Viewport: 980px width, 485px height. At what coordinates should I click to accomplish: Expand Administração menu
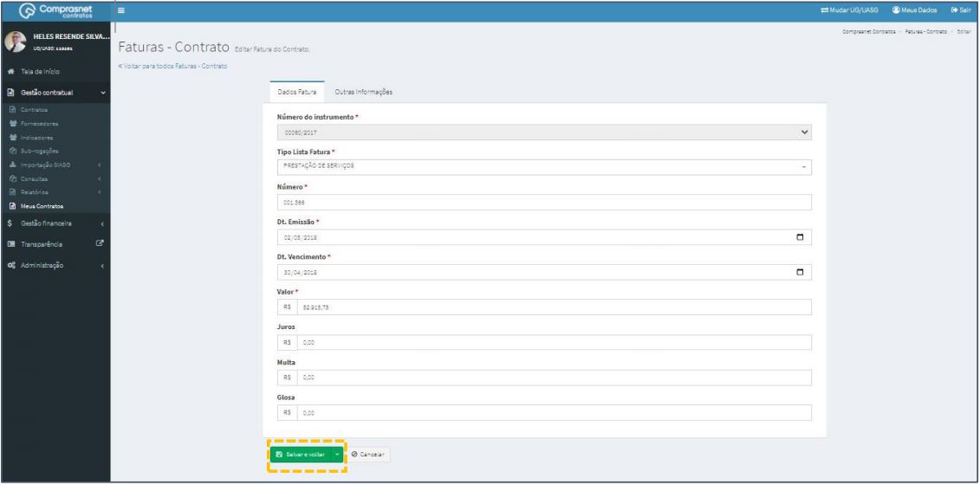(x=55, y=266)
